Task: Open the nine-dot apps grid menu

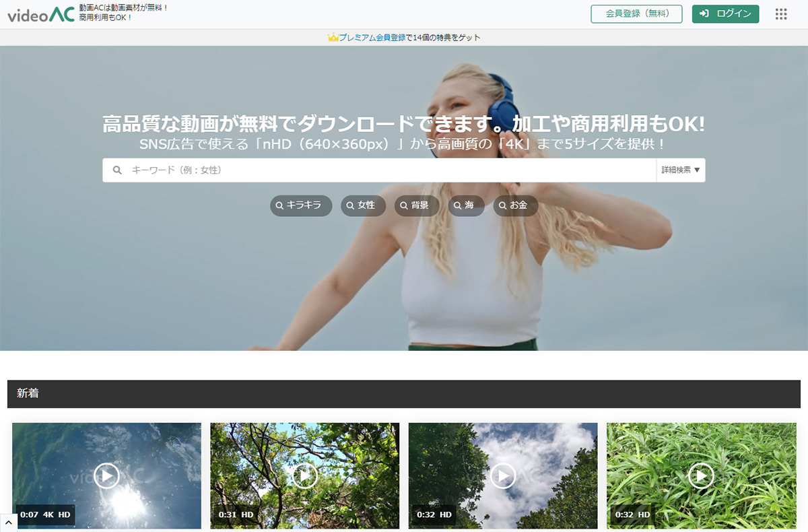Action: 781,14
